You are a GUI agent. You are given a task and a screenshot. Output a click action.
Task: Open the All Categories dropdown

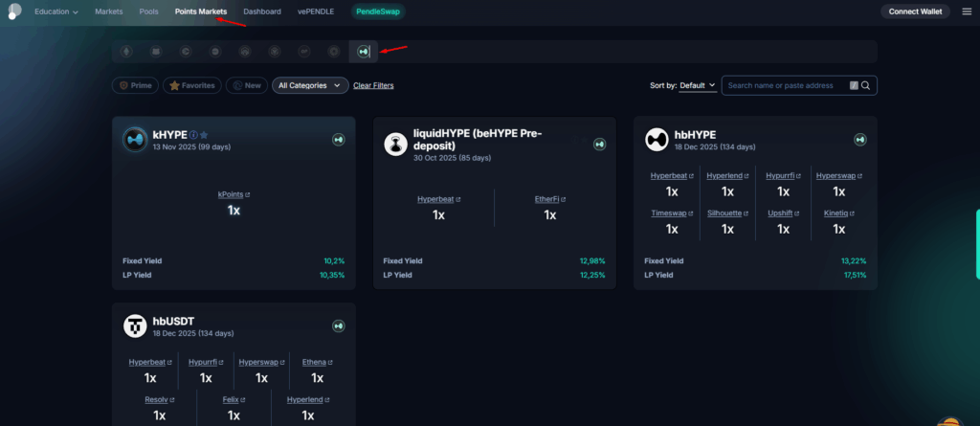pos(310,86)
